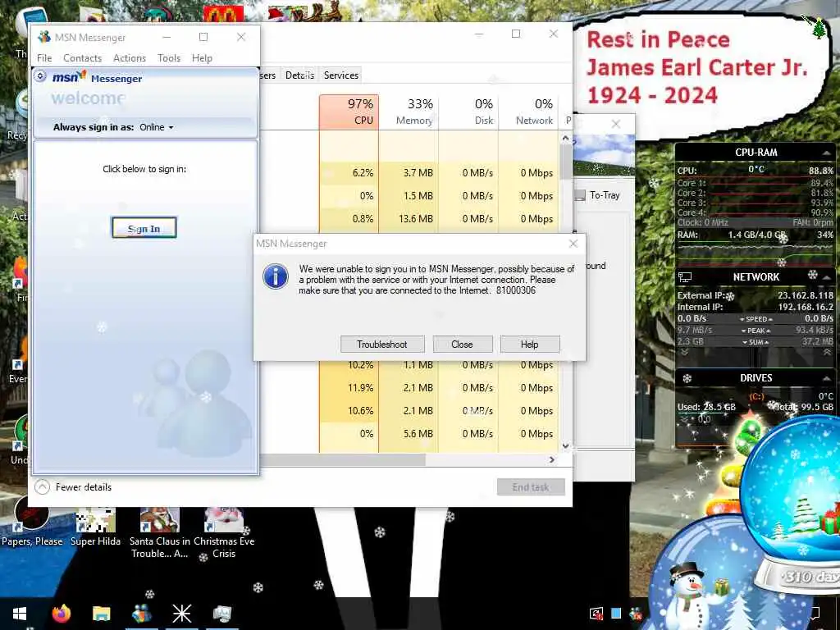Open Super Hilda desktop shortcut
The image size is (840, 630).
[x=95, y=527]
